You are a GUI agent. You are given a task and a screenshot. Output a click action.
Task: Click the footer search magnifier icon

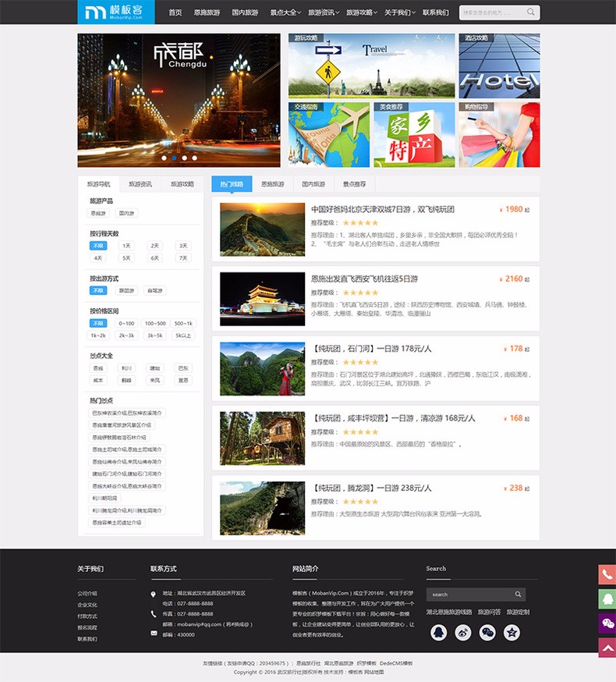(x=518, y=594)
